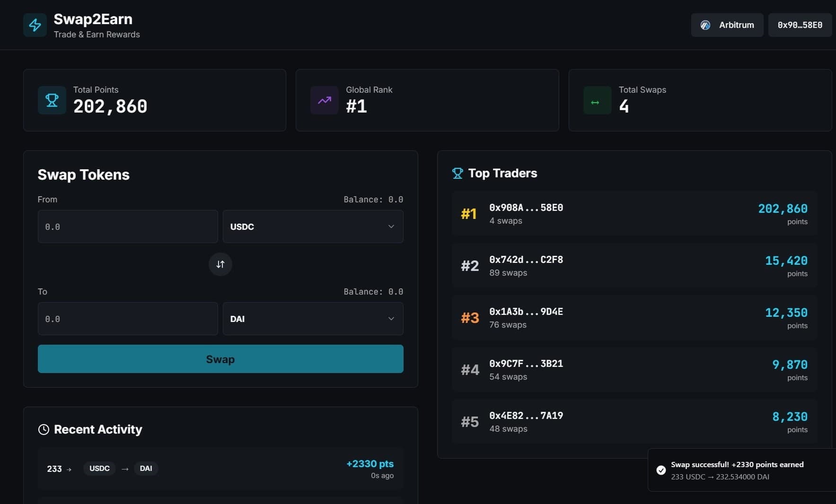Select rank #1 trader 0x908A...58E0
Image resolution: width=836 pixels, height=504 pixels.
click(x=634, y=214)
